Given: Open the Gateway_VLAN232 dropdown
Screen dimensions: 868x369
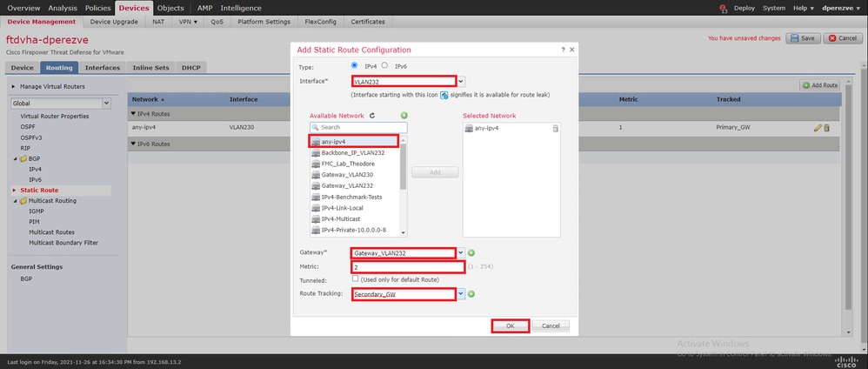Looking at the screenshot, I should [461, 252].
